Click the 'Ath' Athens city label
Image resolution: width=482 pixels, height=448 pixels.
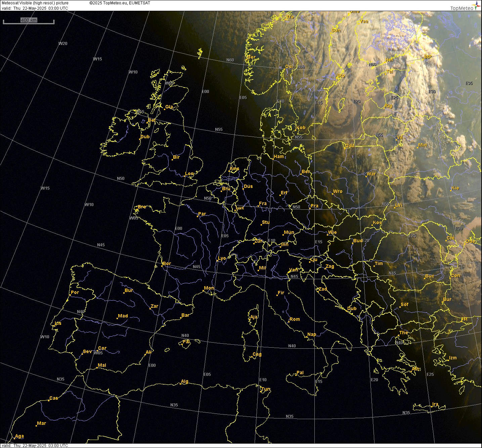coord(415,369)
